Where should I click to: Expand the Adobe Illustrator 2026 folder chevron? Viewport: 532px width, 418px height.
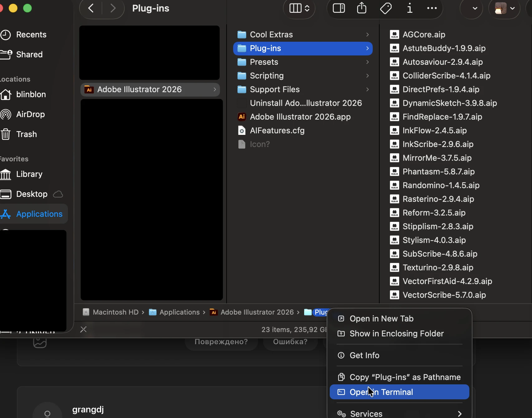pyautogui.click(x=215, y=89)
